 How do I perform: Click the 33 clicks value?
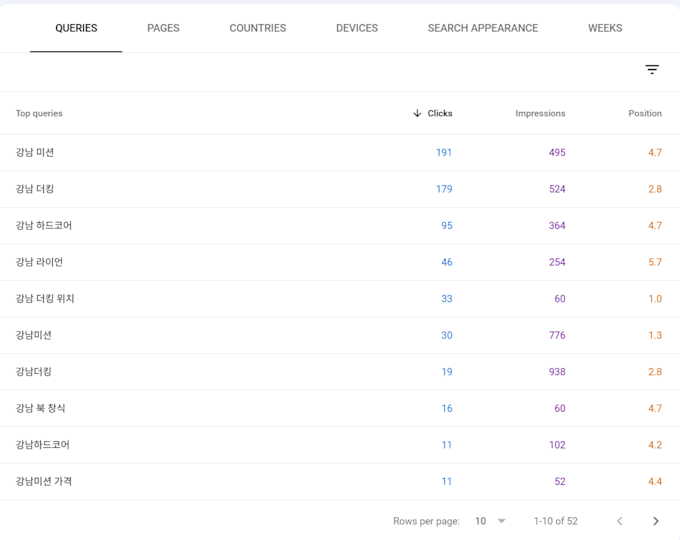point(447,298)
